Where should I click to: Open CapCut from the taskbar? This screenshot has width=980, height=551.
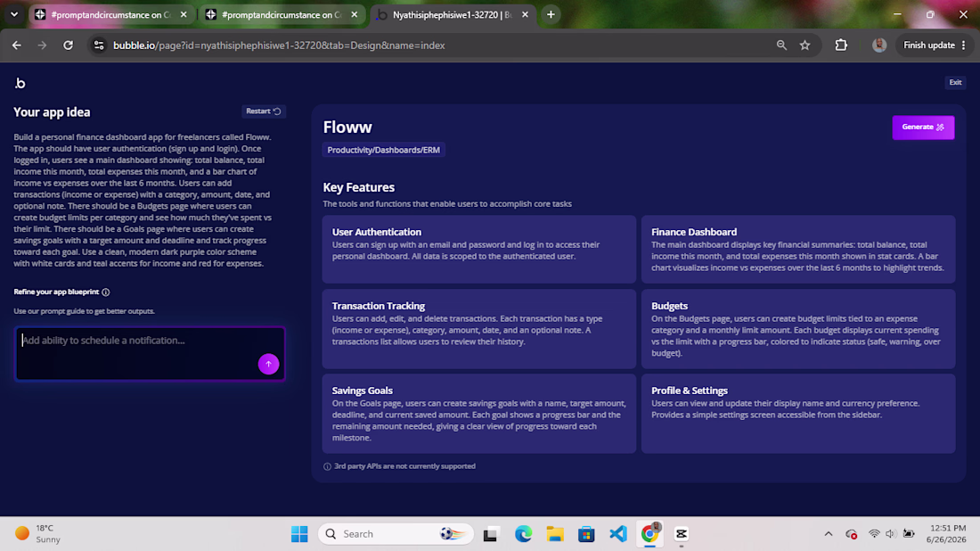(682, 534)
